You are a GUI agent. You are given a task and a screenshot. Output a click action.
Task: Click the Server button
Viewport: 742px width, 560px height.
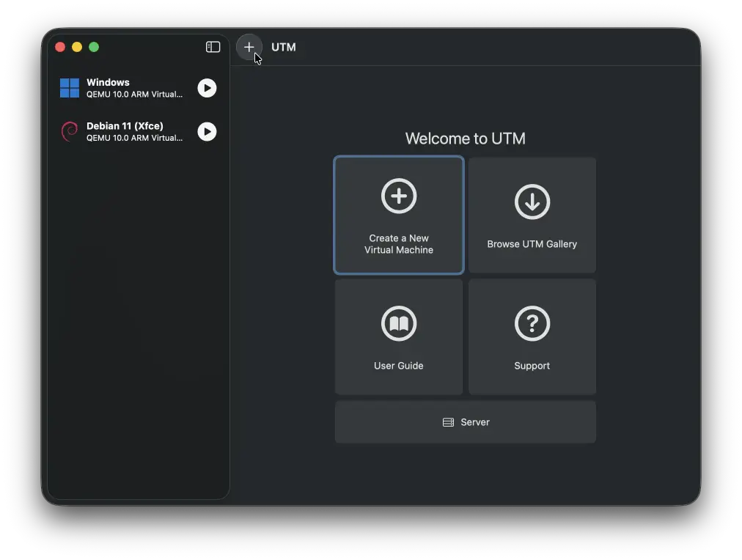point(465,422)
